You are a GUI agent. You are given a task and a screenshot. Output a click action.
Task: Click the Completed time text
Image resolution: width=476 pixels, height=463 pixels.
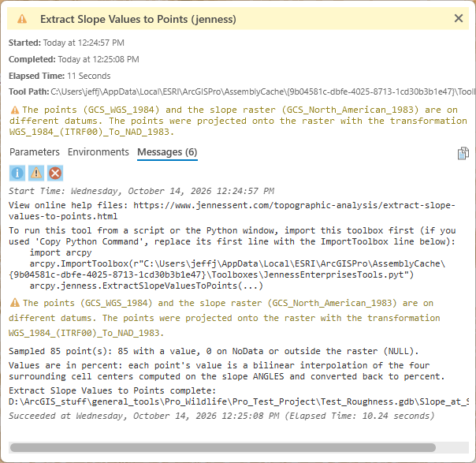coord(74,59)
